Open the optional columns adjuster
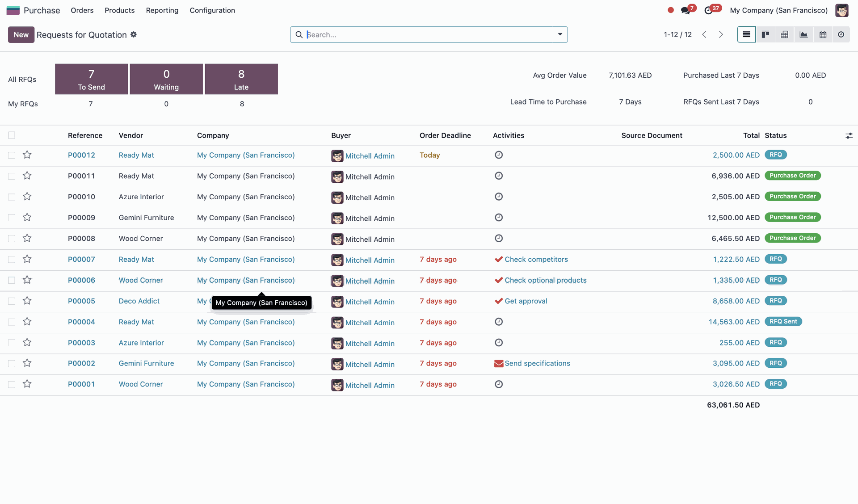Viewport: 858px width, 504px height. (x=849, y=135)
